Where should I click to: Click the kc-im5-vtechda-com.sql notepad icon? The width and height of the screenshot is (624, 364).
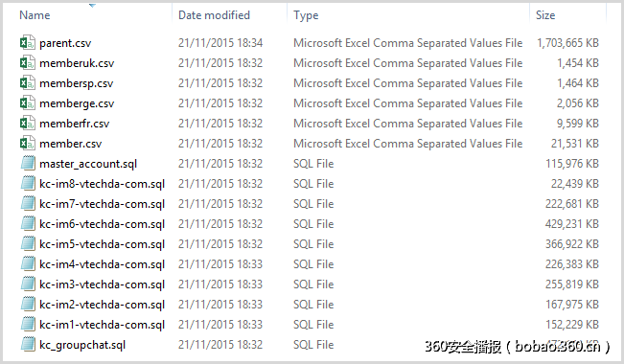pos(28,244)
